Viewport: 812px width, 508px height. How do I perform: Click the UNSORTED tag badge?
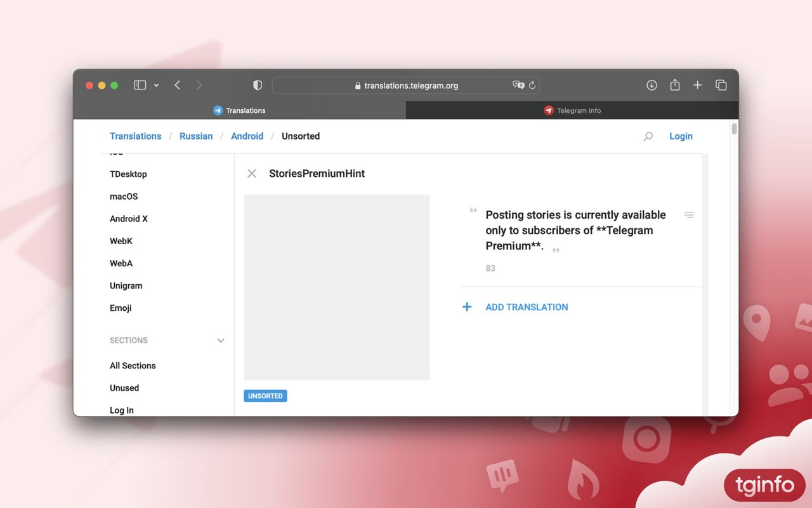pyautogui.click(x=265, y=396)
